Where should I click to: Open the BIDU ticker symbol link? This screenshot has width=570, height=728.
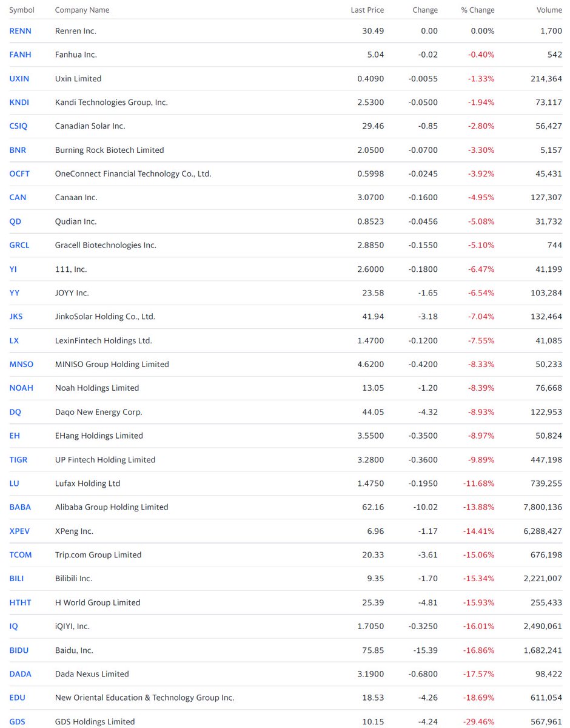[x=19, y=650]
